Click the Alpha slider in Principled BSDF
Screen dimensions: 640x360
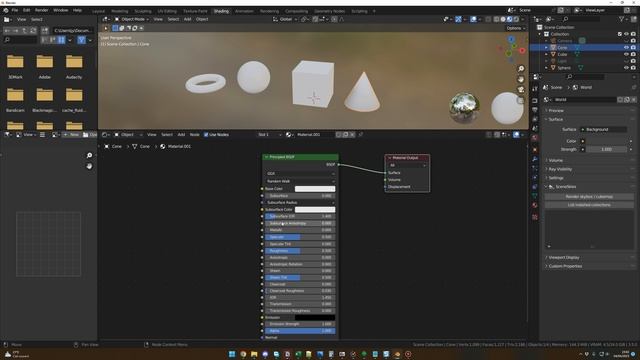pos(300,331)
